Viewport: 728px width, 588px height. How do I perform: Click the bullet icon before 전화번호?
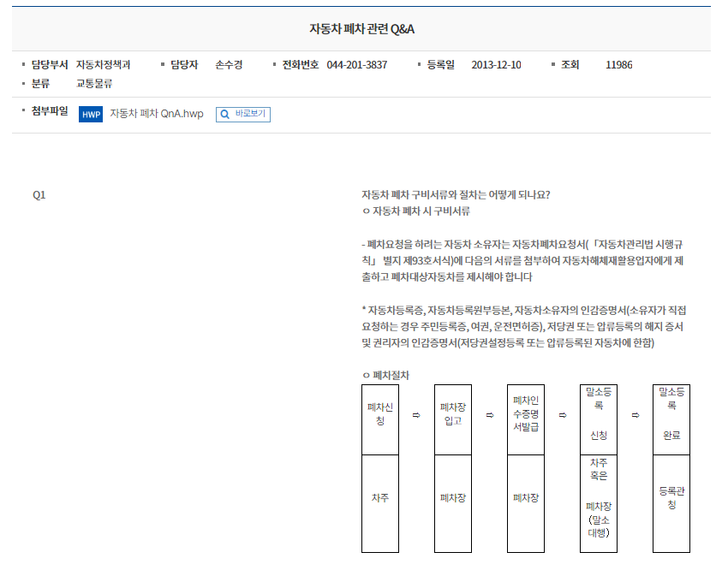pyautogui.click(x=274, y=63)
